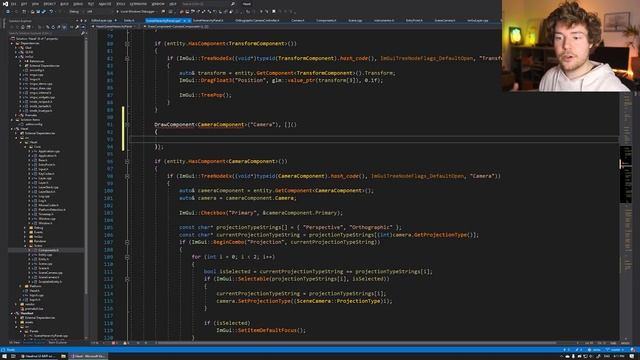Click the Components.h file icon
The width and height of the screenshot is (640, 360).
pyautogui.click(x=36, y=250)
